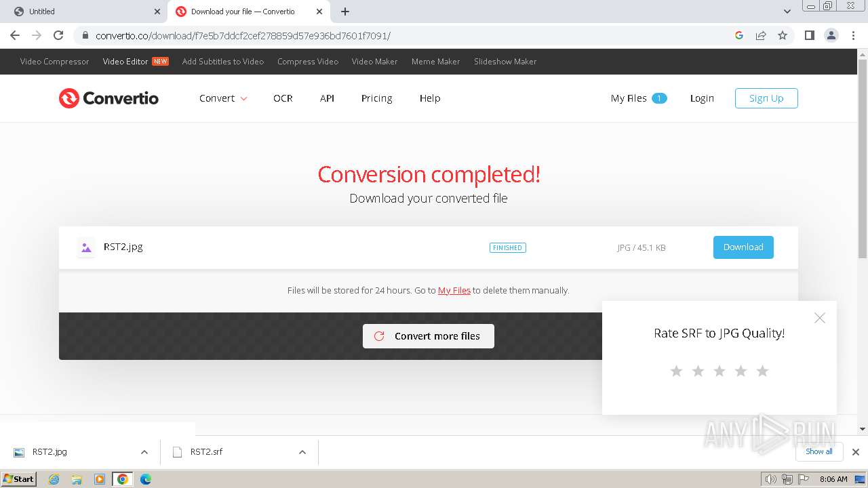This screenshot has height=488, width=868.
Task: Click the blue Download button
Action: [743, 247]
